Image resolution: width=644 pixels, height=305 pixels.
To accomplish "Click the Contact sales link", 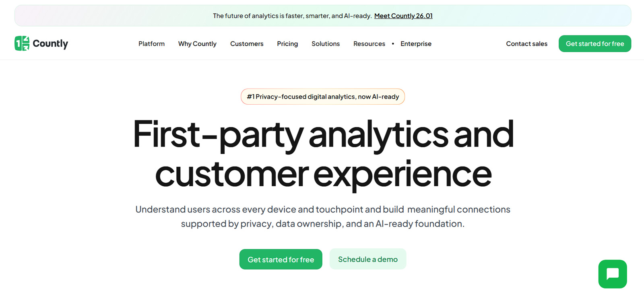I will [526, 43].
